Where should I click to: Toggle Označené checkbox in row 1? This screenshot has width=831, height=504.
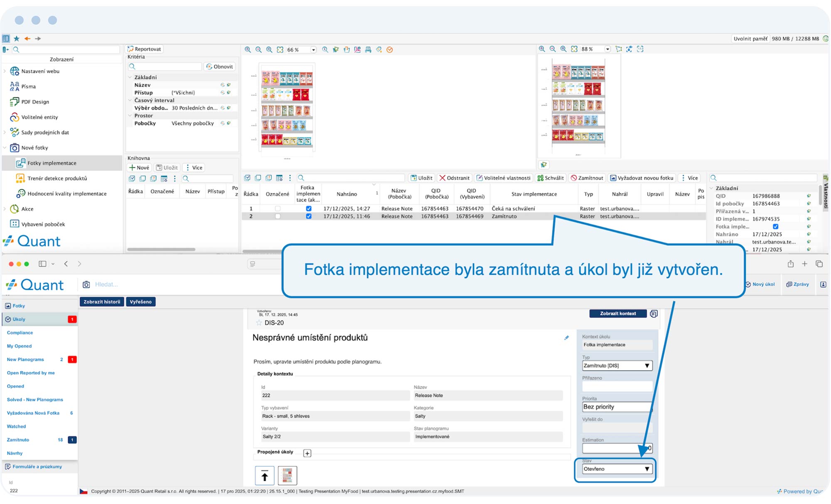(278, 209)
